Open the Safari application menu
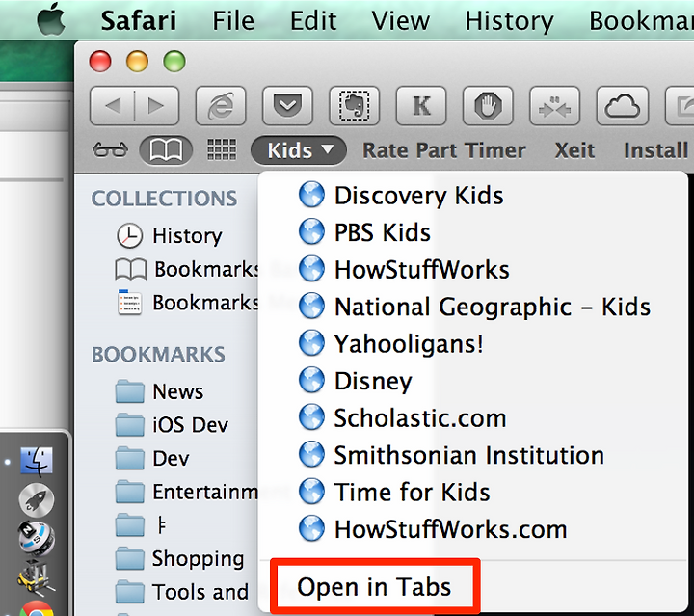This screenshot has width=694, height=616. 139,21
